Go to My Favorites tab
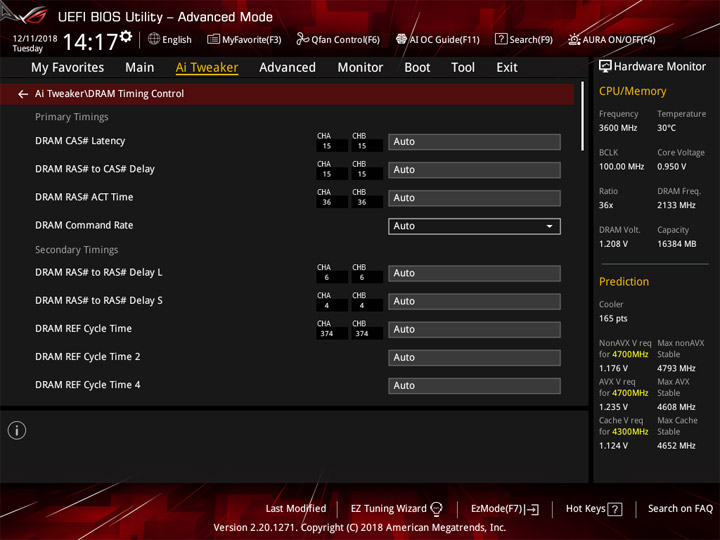Viewport: 720px width, 540px height. tap(68, 68)
